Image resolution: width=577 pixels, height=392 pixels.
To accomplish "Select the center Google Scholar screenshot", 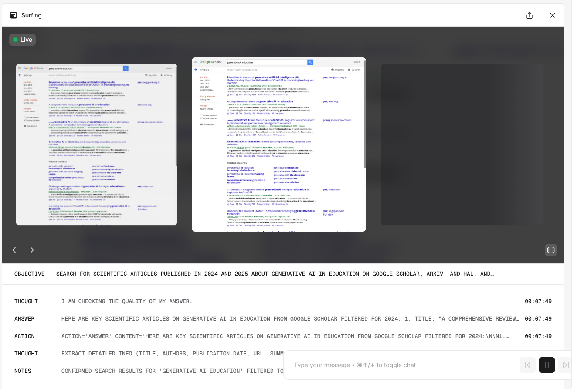I will coord(279,145).
